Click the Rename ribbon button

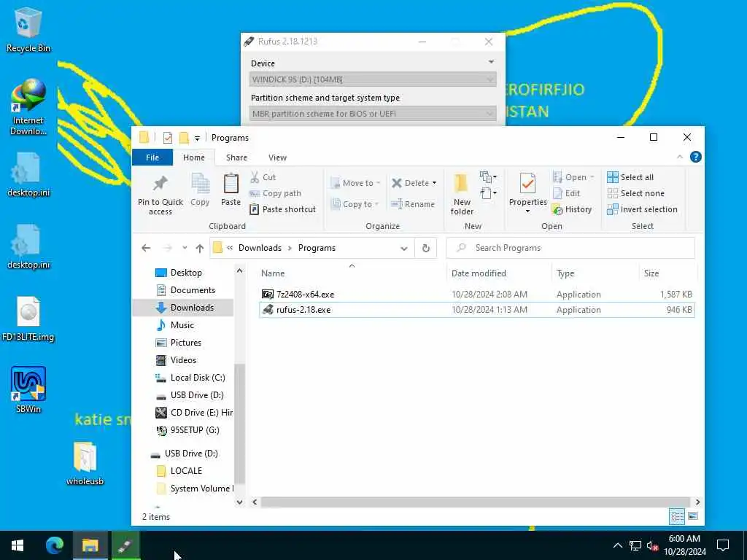pyautogui.click(x=413, y=204)
